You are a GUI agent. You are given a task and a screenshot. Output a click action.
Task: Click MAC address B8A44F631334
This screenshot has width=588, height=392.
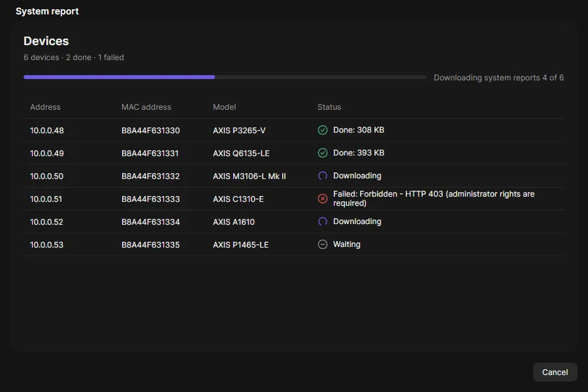(x=151, y=222)
